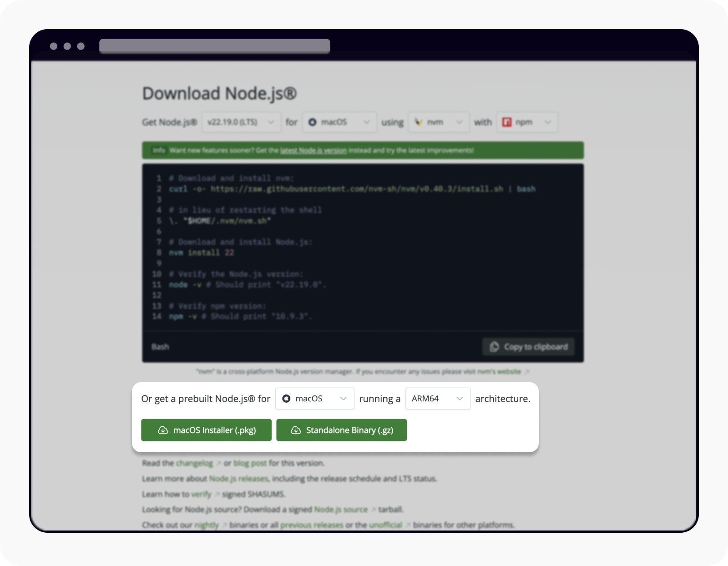The width and height of the screenshot is (728, 566).
Task: Click the browser address bar
Action: pyautogui.click(x=215, y=46)
